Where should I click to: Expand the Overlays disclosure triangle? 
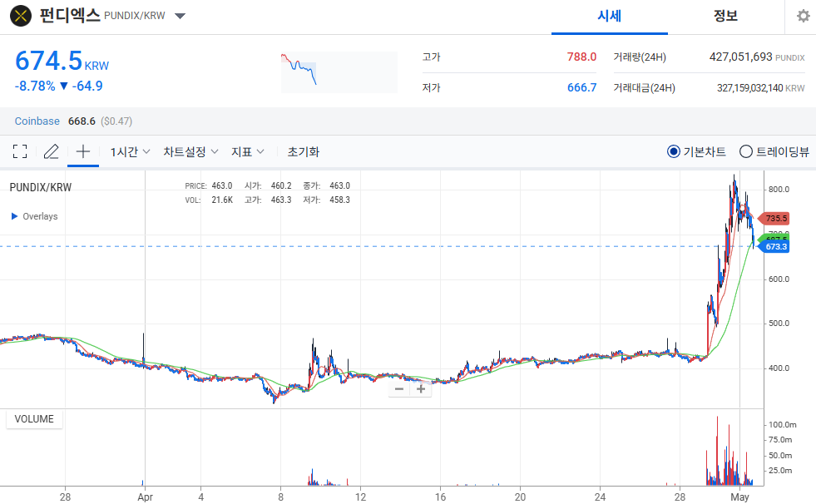(15, 216)
